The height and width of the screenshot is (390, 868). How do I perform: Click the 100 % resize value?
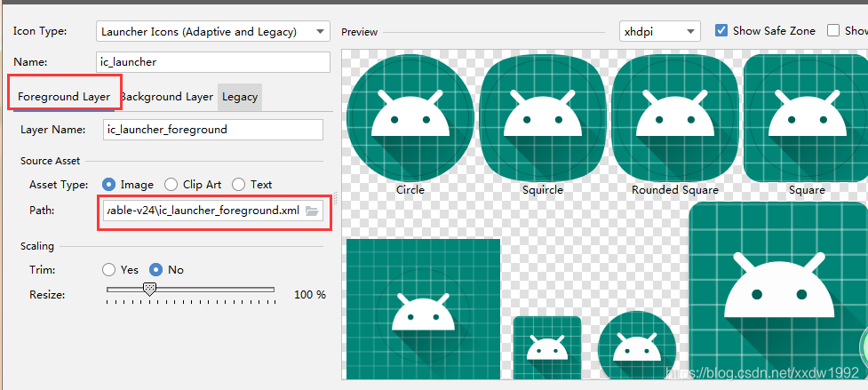click(310, 295)
